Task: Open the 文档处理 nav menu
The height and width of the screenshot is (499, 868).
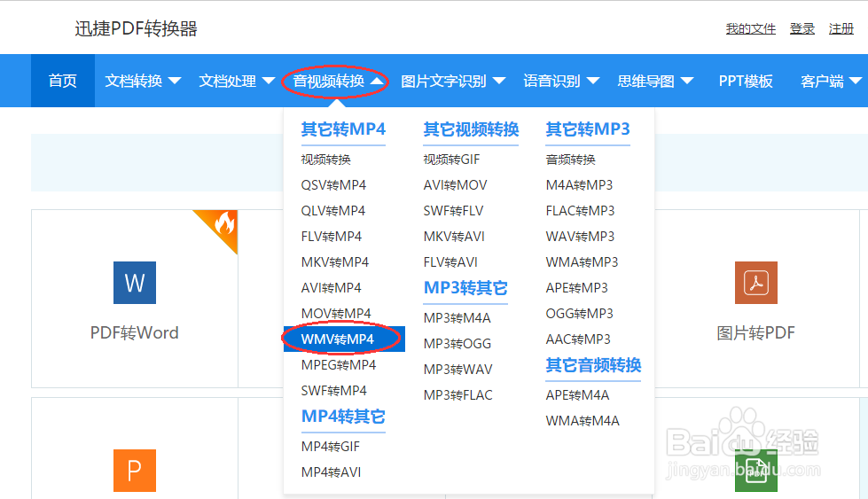Action: tap(228, 82)
